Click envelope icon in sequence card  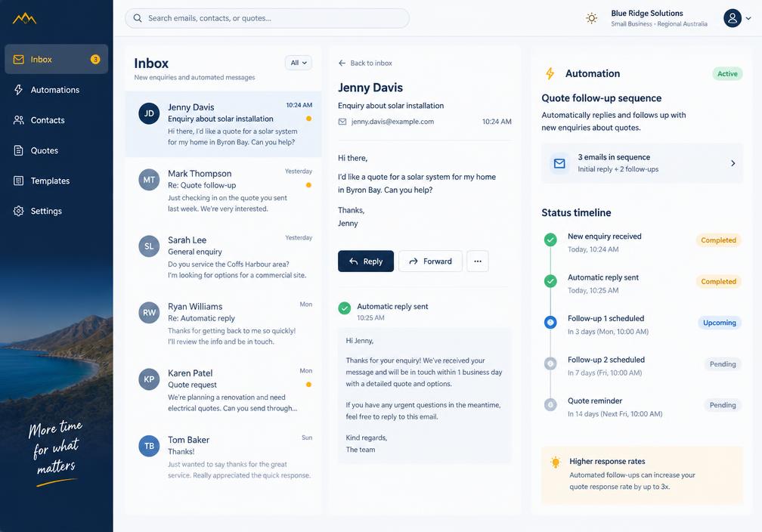pos(559,163)
